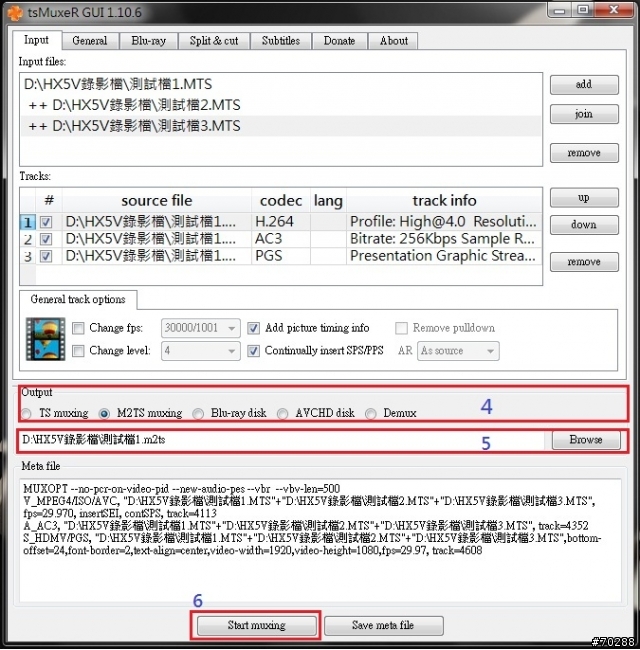Click row number 1 in tracks

[28, 222]
